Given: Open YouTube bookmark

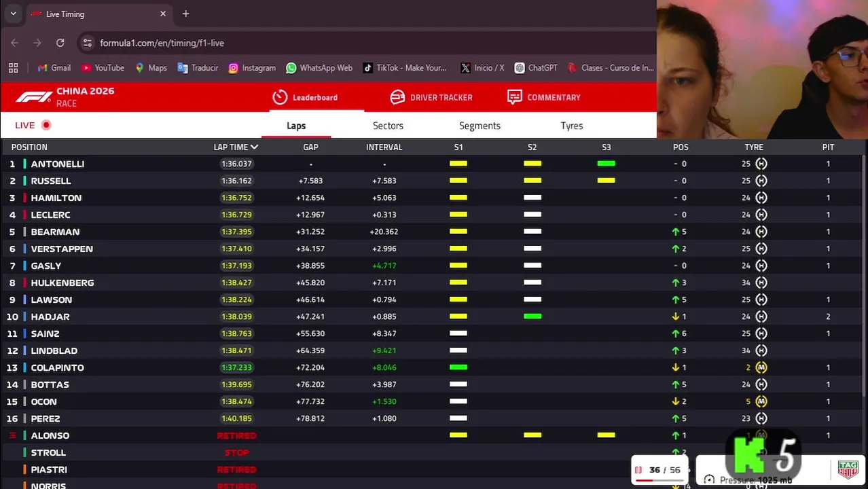Looking at the screenshot, I should (103, 68).
